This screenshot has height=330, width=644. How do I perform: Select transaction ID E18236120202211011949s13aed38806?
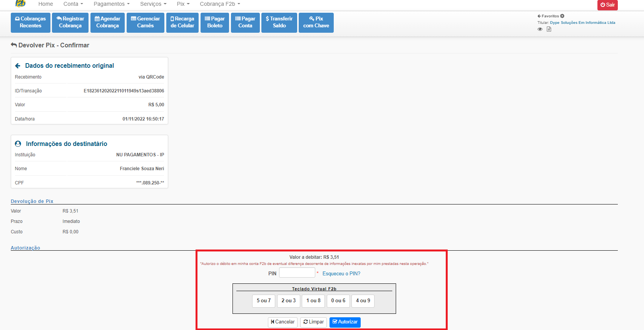[124, 91]
